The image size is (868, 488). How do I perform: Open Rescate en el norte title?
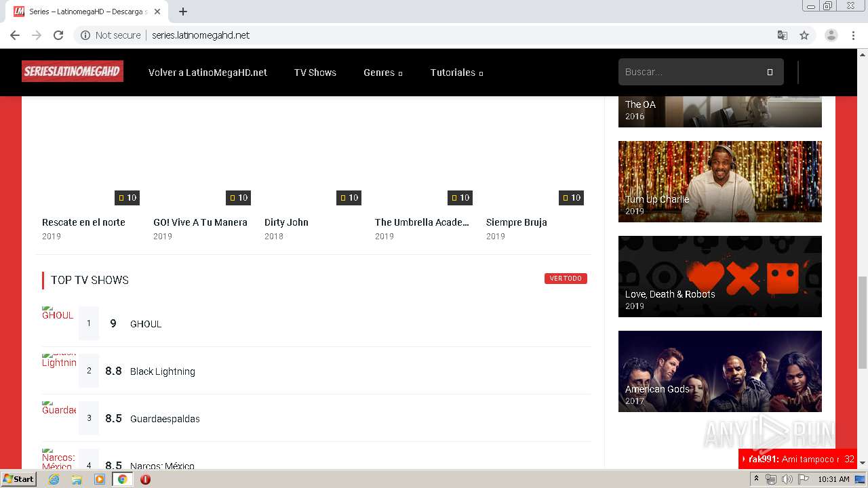click(83, 222)
